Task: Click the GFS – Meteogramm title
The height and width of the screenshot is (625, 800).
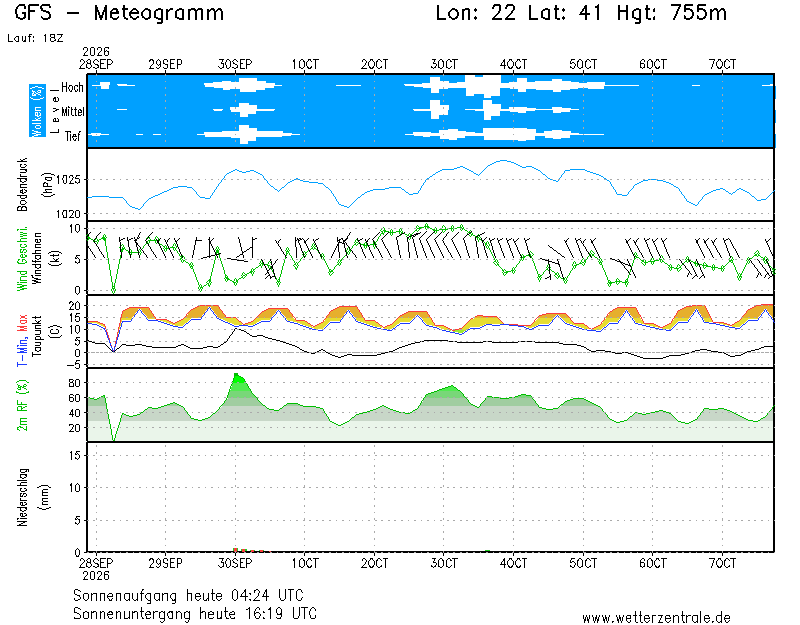Action: point(119,13)
